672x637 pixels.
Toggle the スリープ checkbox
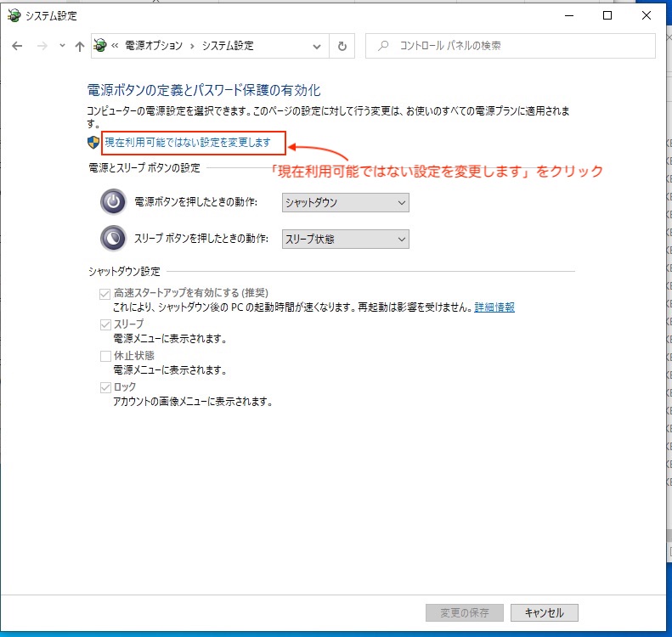[105, 324]
